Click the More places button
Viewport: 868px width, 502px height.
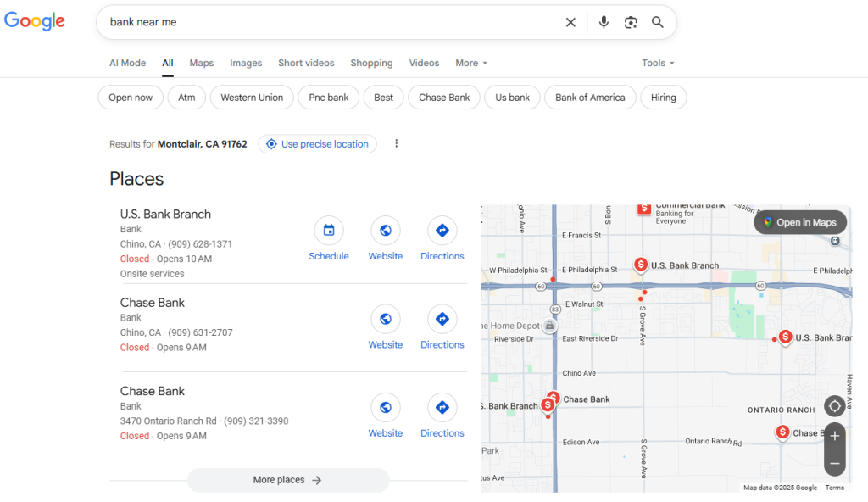[288, 480]
